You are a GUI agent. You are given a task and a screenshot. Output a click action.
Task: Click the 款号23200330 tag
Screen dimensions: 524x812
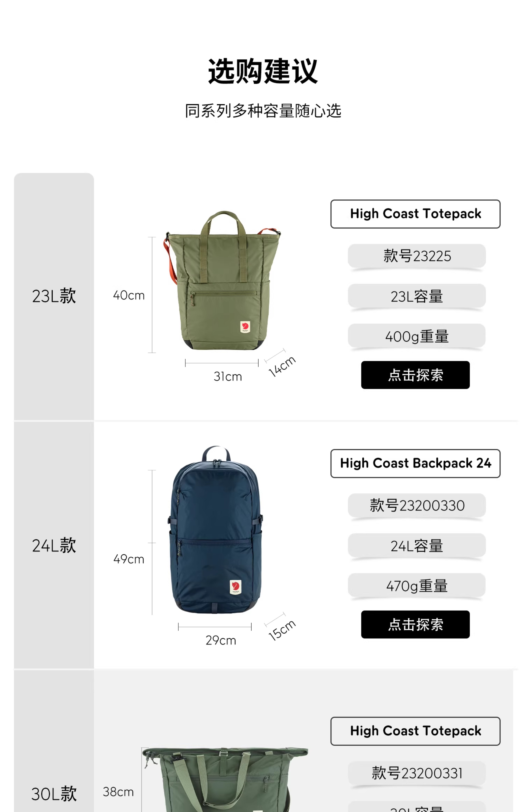click(x=417, y=505)
